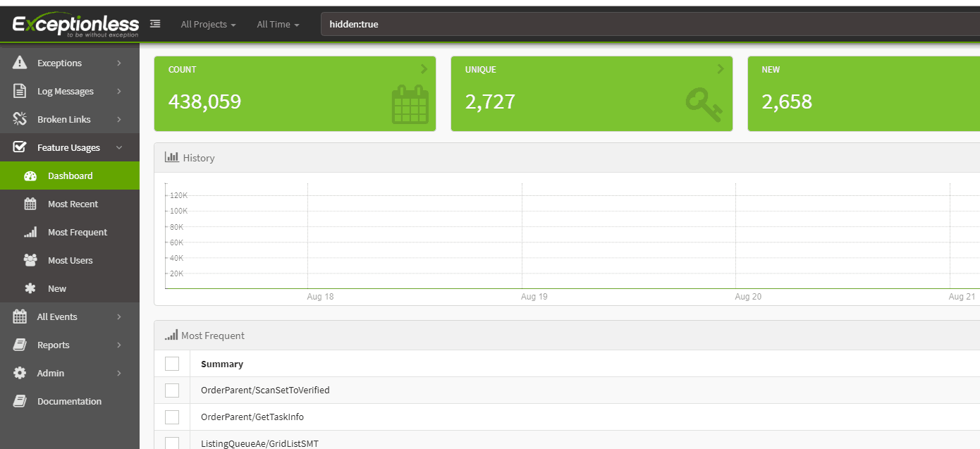Expand the Reports menu item

53,345
